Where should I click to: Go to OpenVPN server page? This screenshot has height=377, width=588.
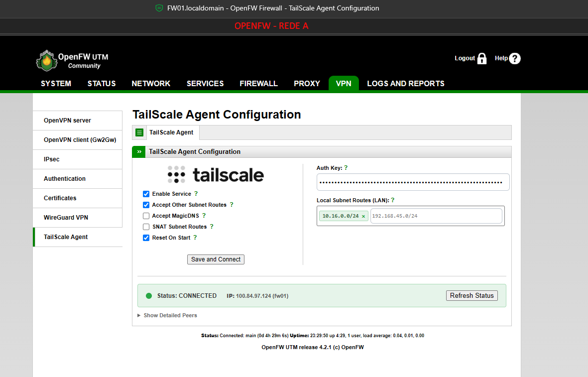point(78,121)
